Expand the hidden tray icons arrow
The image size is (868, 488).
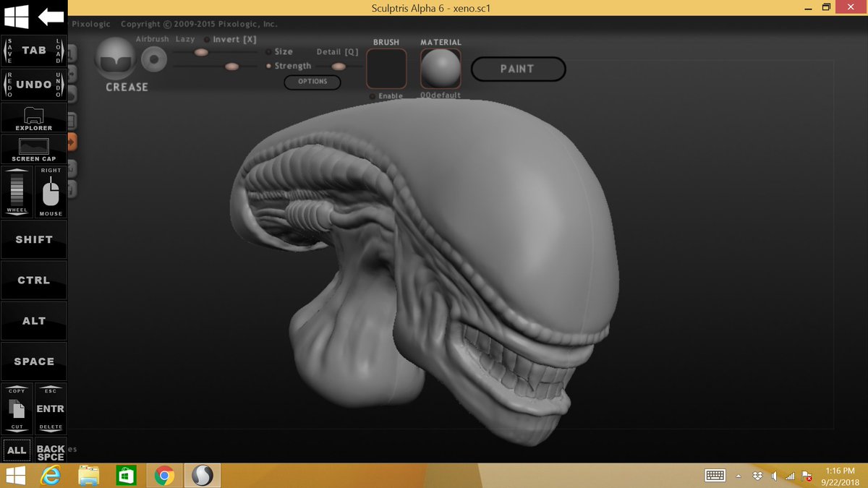tap(739, 476)
